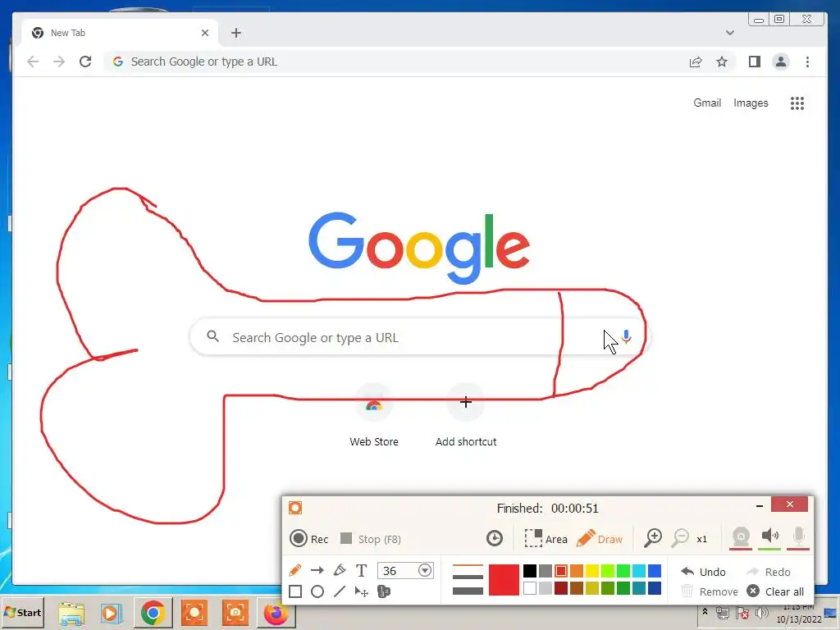This screenshot has width=840, height=630.
Task: Launch media player from taskbar
Action: click(x=112, y=613)
